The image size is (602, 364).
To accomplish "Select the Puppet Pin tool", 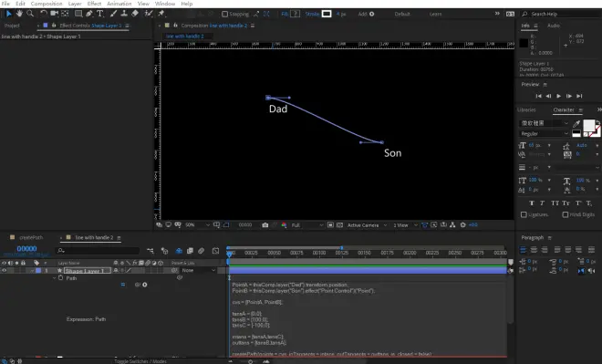I will 161,14.
